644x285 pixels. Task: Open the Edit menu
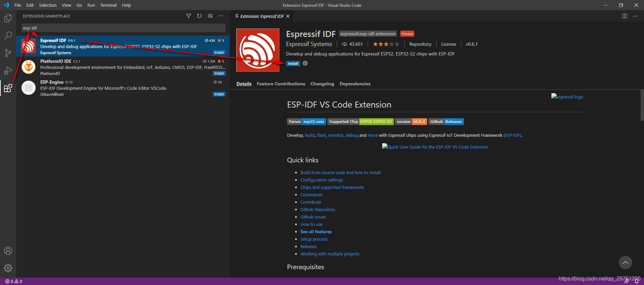pyautogui.click(x=30, y=5)
